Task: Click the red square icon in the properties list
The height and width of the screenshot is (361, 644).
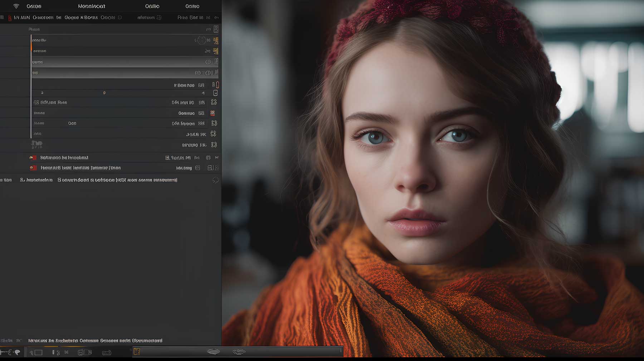Action: [213, 113]
